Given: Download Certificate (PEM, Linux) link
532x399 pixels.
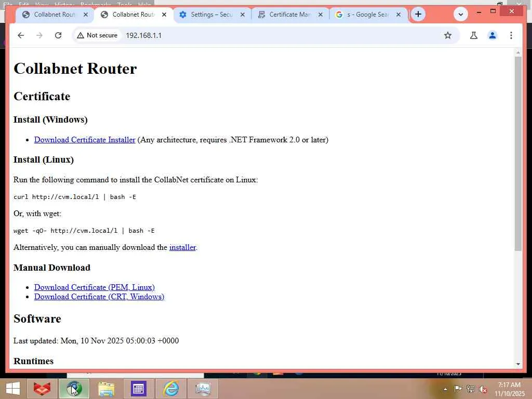Looking at the screenshot, I should click(x=95, y=287).
